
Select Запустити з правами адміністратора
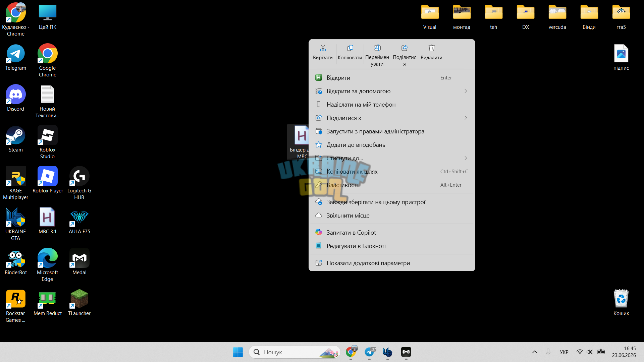pos(392,131)
